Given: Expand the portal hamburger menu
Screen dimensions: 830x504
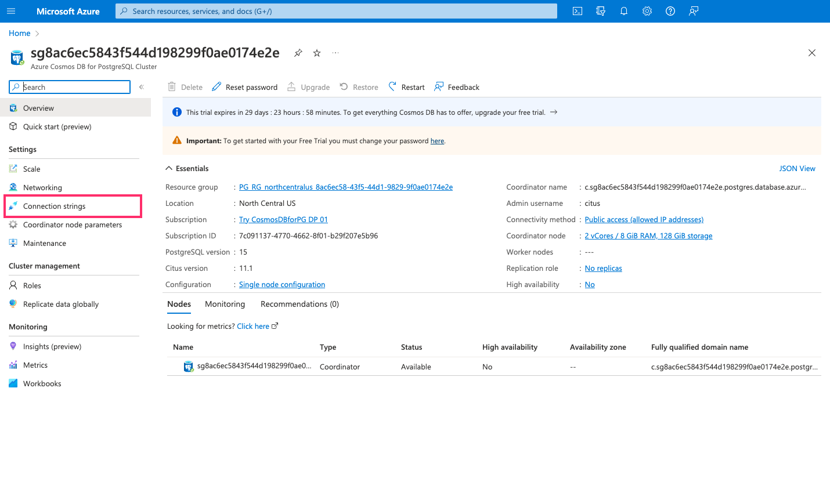Looking at the screenshot, I should 11,10.
